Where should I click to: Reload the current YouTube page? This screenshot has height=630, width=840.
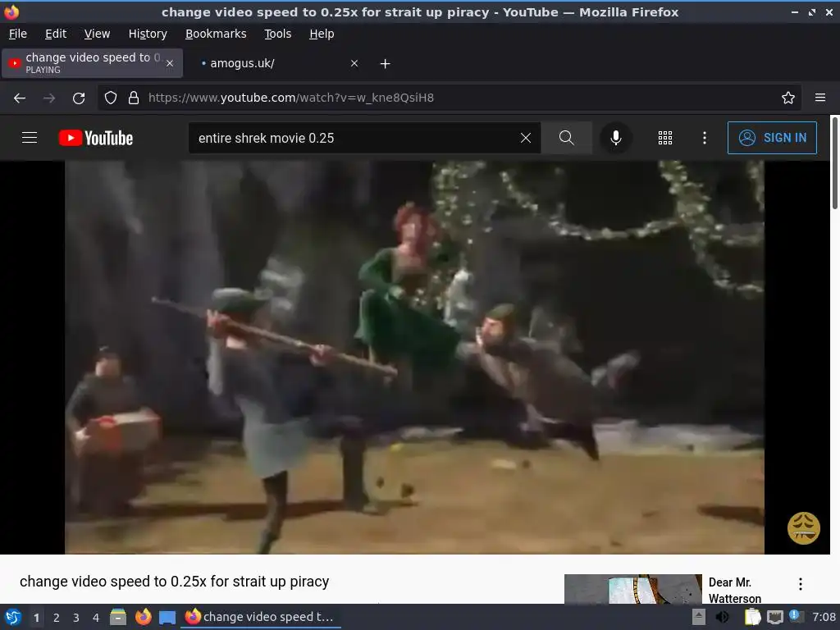79,98
